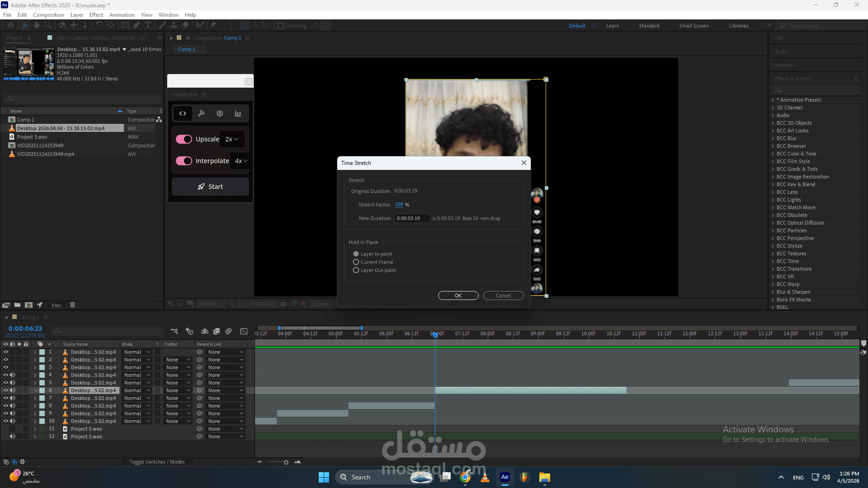Cancel the Time Stretch dialog
This screenshot has height=488, width=868.
point(503,296)
